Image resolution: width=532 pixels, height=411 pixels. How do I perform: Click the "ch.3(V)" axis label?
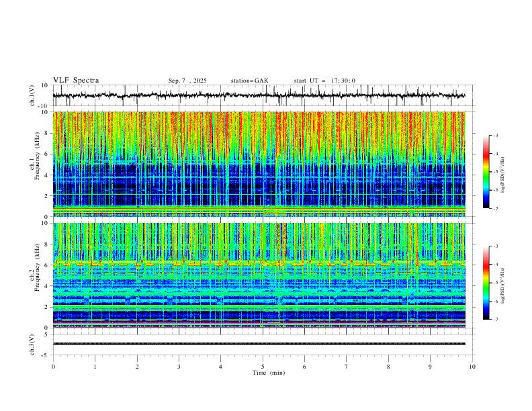pyautogui.click(x=32, y=345)
